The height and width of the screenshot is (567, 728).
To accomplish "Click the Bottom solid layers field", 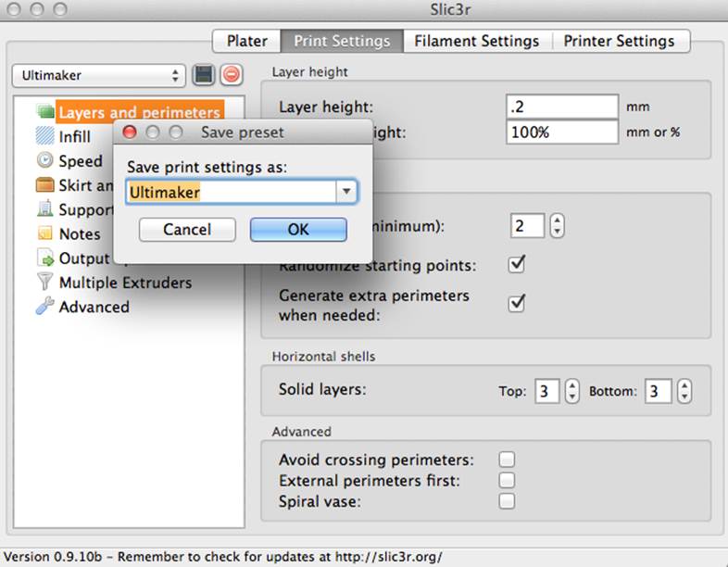I will point(658,391).
